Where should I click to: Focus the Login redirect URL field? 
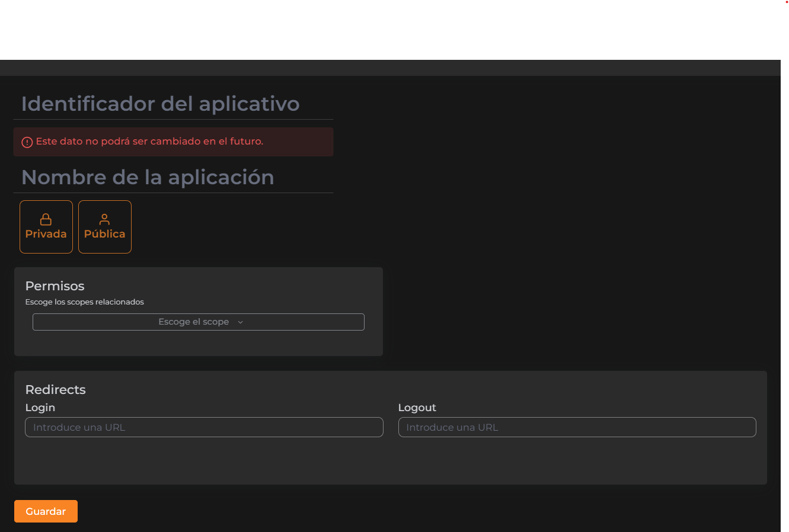[204, 427]
